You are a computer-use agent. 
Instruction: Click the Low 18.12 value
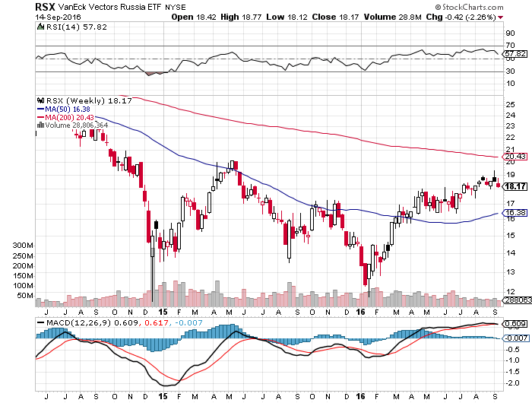[x=287, y=17]
